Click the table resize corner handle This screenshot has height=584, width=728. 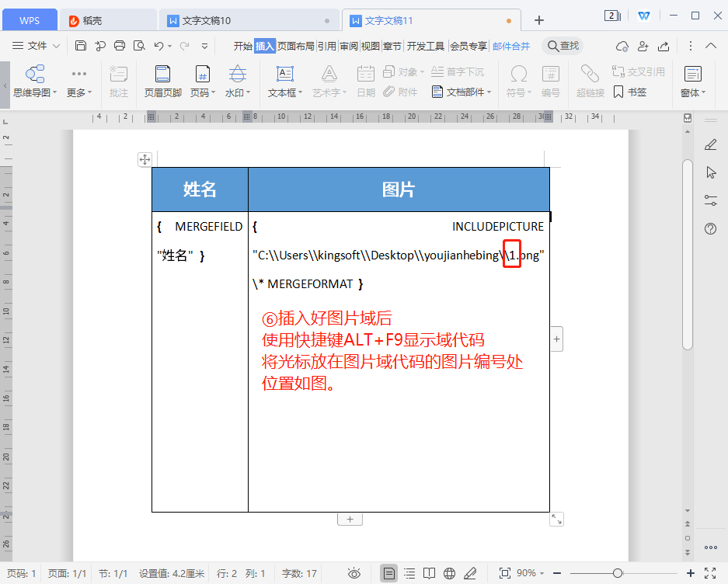(x=556, y=519)
